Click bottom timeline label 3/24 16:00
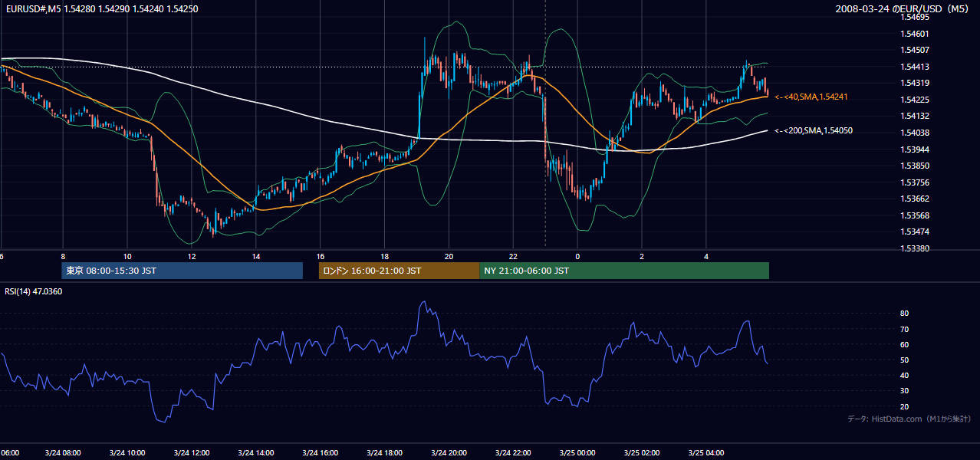The width and height of the screenshot is (980, 460). click(321, 453)
